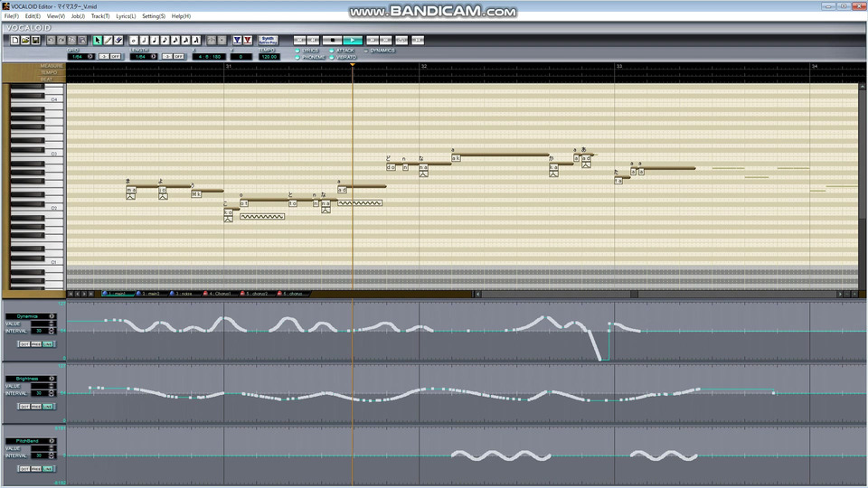Open the GRID 1/64 dropdown
The image size is (868, 488).
pos(90,56)
